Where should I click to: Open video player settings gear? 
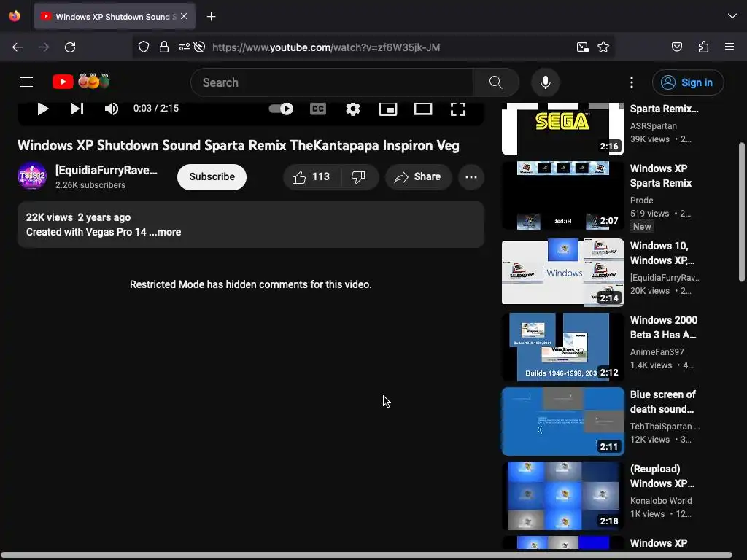point(353,109)
